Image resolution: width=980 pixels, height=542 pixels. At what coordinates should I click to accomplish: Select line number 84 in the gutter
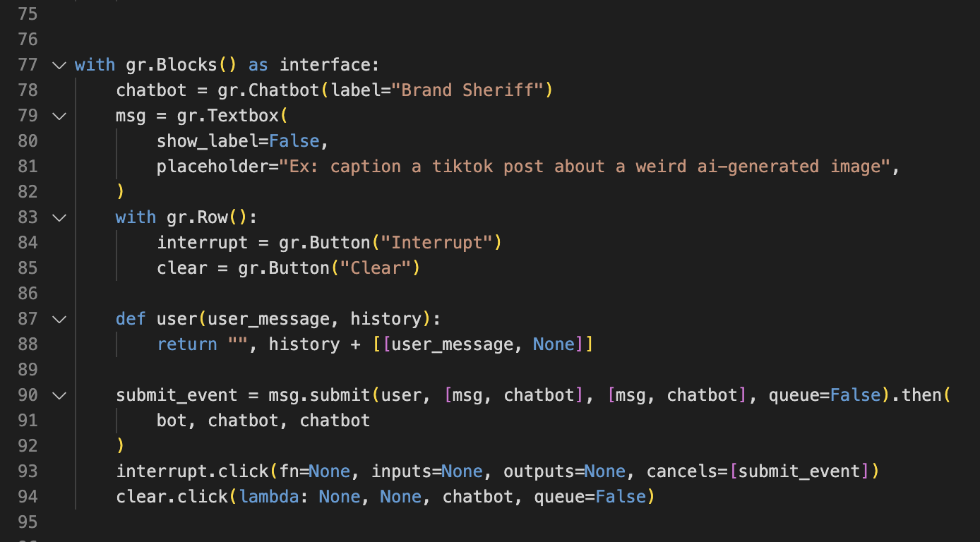[28, 243]
